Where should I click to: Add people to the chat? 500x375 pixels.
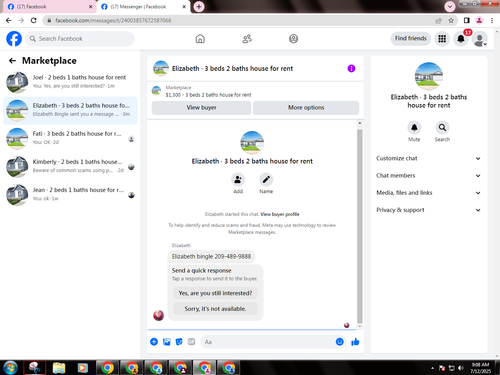click(x=238, y=180)
